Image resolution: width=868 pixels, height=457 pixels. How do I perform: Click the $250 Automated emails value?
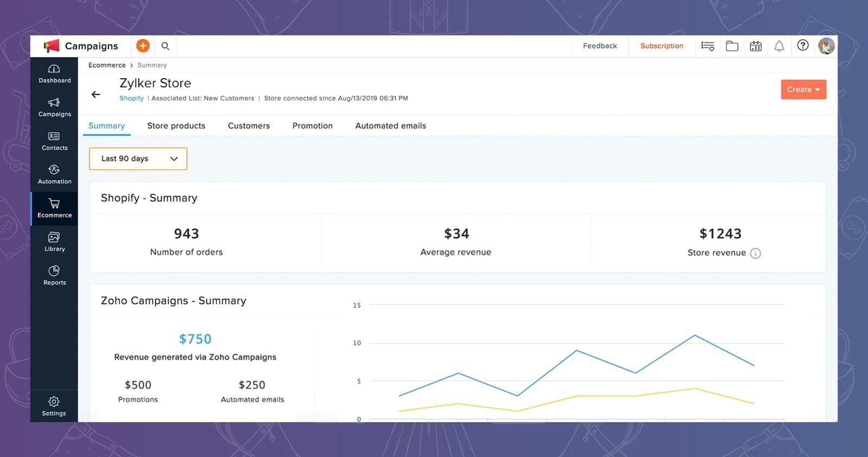tap(252, 385)
